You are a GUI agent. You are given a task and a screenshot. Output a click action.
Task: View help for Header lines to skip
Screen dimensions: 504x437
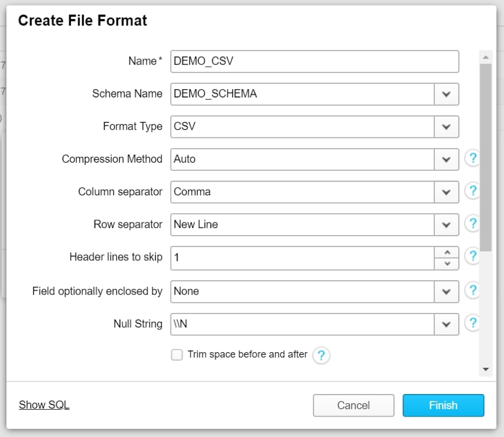[x=472, y=256]
